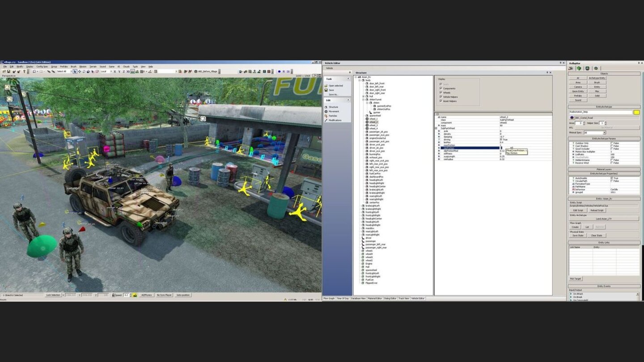
Task: Click the Archetype Entity button
Action: coord(597,78)
